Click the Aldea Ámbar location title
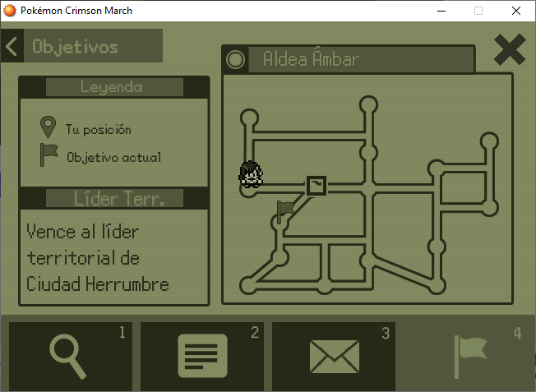 tap(311, 60)
